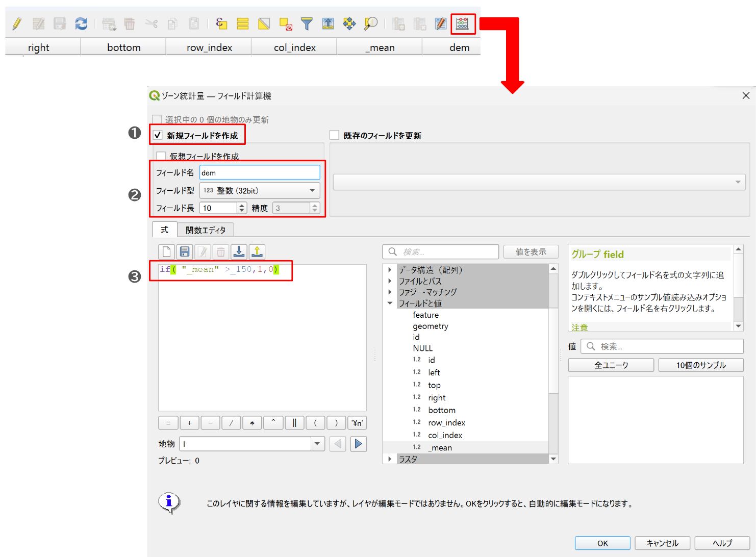Toggle editing mode pencil icon in toolbar

(17, 23)
